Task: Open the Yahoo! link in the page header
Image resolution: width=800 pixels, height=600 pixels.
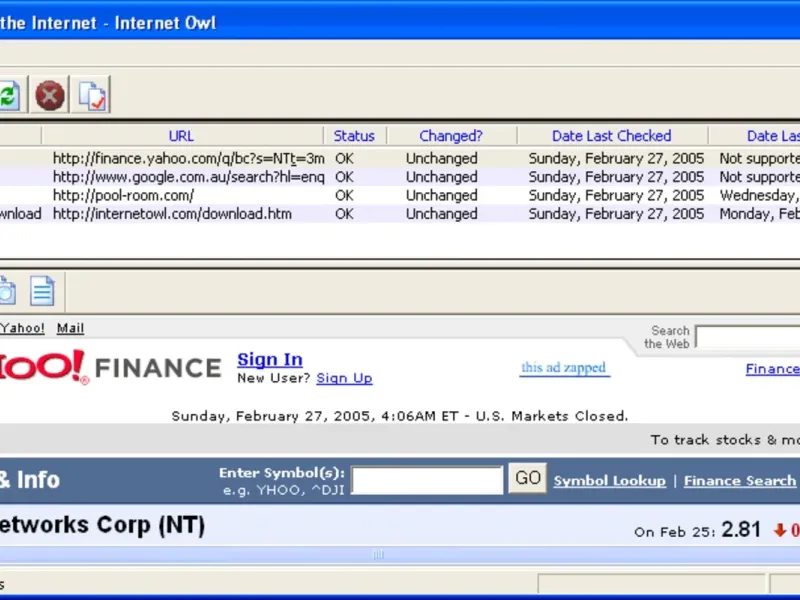Action: [x=22, y=328]
